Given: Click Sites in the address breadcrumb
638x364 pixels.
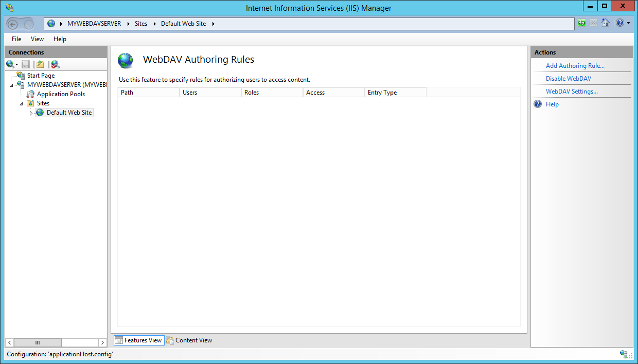Looking at the screenshot, I should [x=141, y=24].
